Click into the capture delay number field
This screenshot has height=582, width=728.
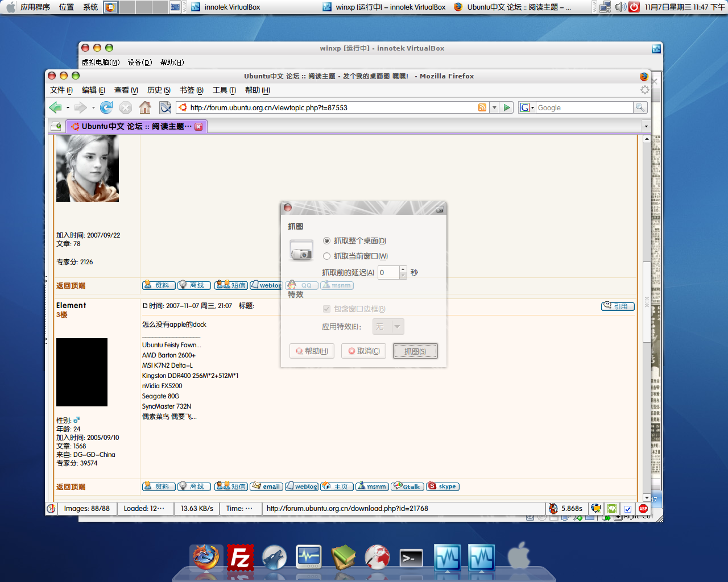[x=389, y=273]
